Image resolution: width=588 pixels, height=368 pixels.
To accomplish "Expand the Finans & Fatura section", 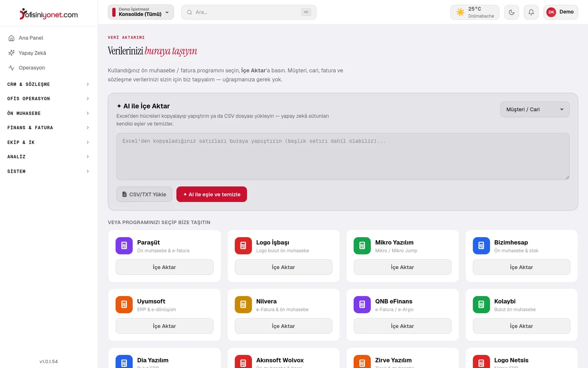I will 49,127.
